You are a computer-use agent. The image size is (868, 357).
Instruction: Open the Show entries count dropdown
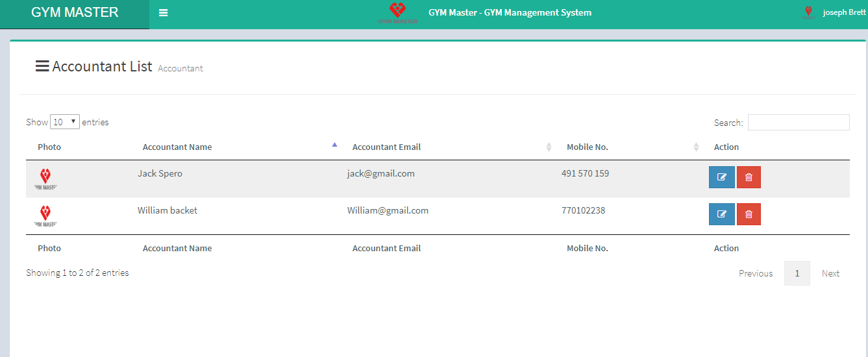tap(65, 121)
